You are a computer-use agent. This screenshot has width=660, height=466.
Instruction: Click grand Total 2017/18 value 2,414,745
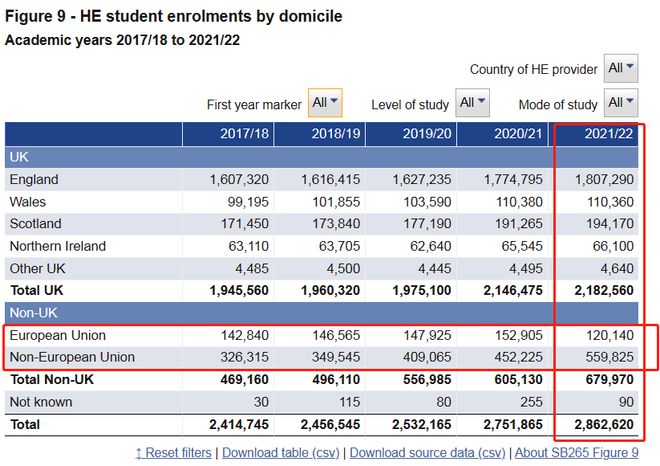click(x=239, y=424)
